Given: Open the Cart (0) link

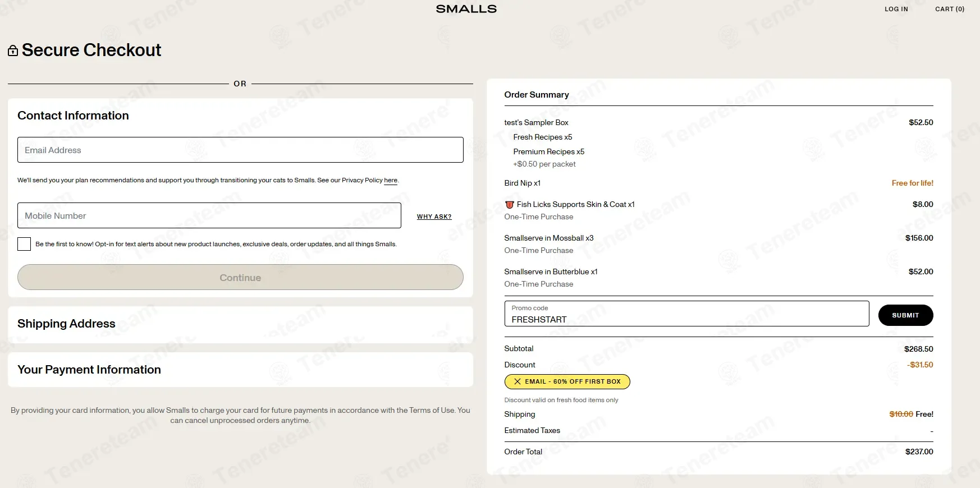Looking at the screenshot, I should point(950,9).
